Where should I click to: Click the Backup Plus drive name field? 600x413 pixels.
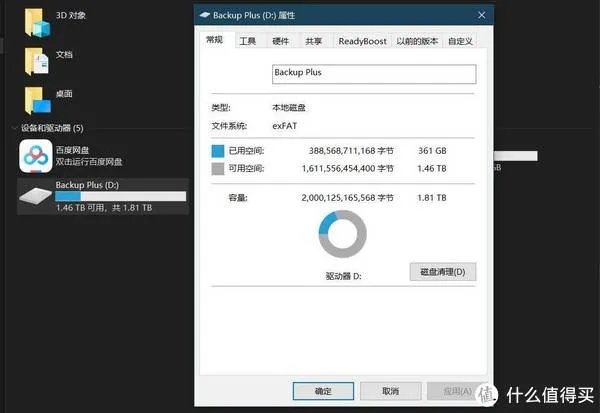[374, 74]
